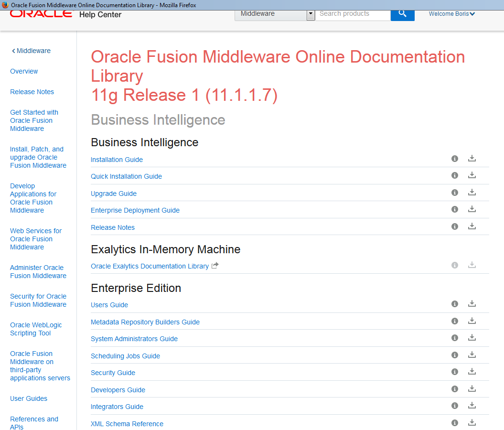Open the Metadata Repository Builders Guide

(145, 322)
